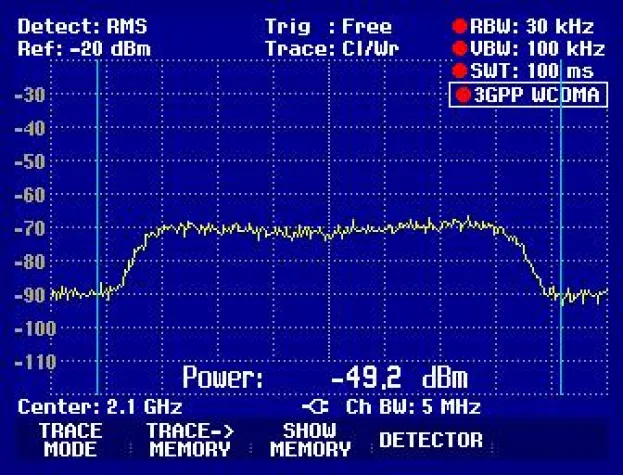Click the red dot beside VBW: 100 kHz
This screenshot has width=623, height=475.
click(x=460, y=49)
